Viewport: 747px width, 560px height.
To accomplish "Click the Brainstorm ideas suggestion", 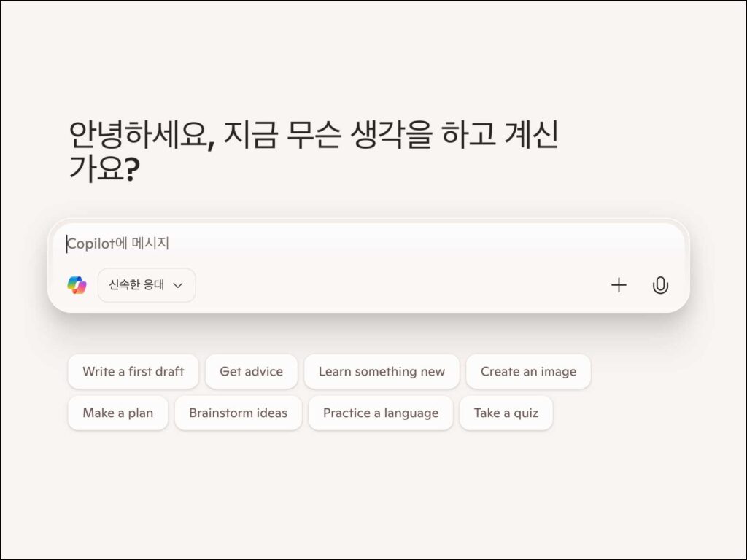I will (x=239, y=413).
